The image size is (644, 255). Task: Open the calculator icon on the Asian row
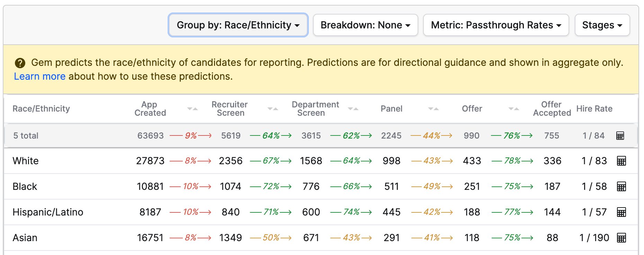(621, 238)
